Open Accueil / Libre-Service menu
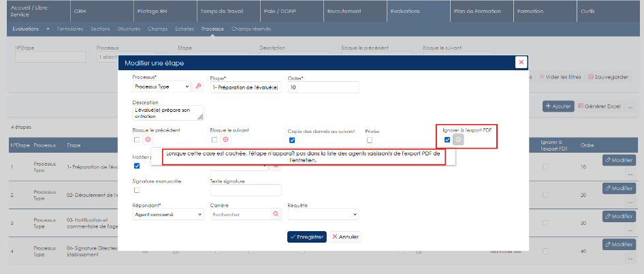Screen dimensions: 644x274 click(39, 11)
